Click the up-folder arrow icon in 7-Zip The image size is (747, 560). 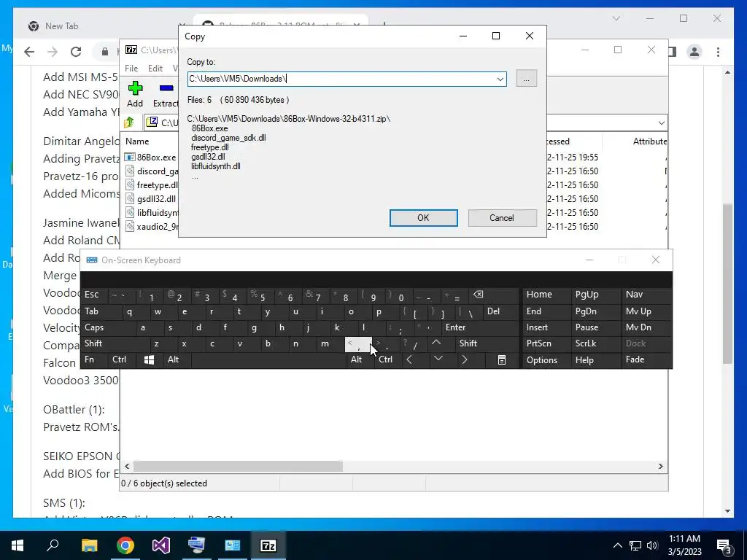coord(128,122)
